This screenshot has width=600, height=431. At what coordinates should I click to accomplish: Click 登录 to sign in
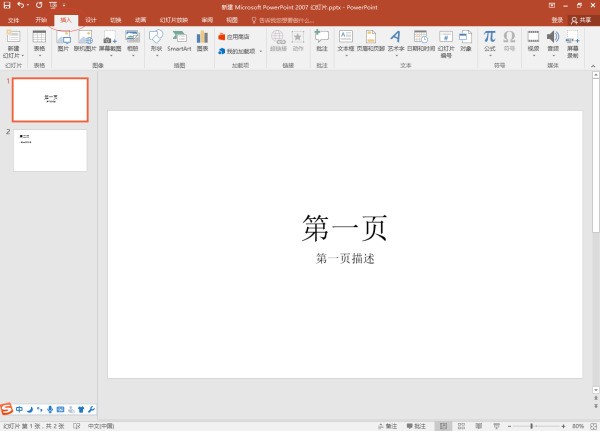(x=557, y=19)
